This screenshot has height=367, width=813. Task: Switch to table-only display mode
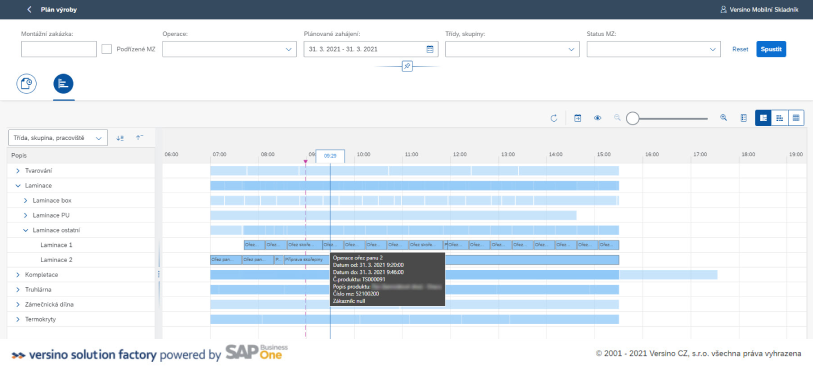click(x=796, y=118)
